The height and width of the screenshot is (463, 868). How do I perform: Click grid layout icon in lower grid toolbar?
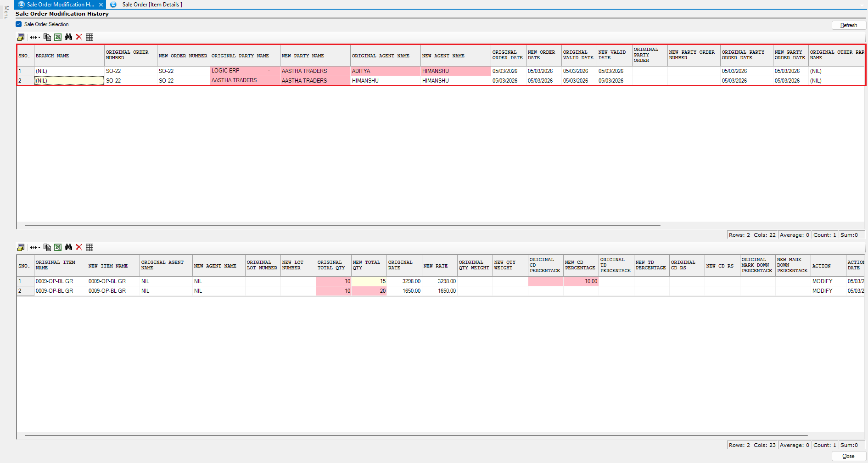click(90, 247)
